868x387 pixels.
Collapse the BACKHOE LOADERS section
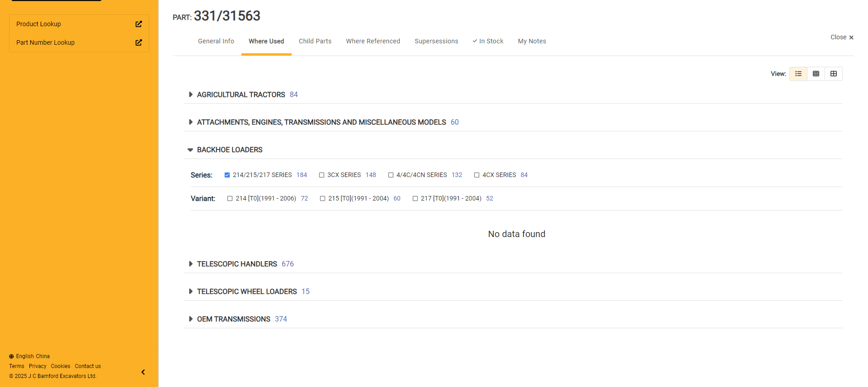(x=190, y=150)
